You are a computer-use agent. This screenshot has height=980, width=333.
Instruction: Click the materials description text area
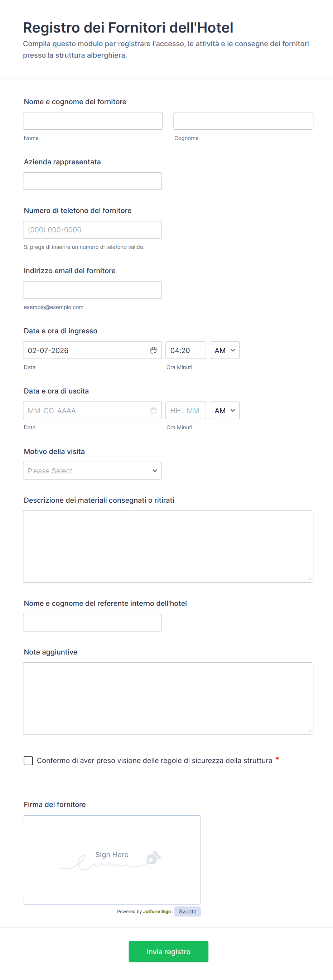tap(168, 546)
